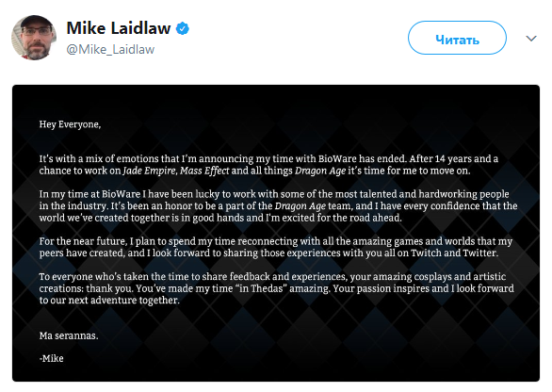Click the 'Ma serannas.' closing line
This screenshot has width=552, height=392.
(x=69, y=335)
